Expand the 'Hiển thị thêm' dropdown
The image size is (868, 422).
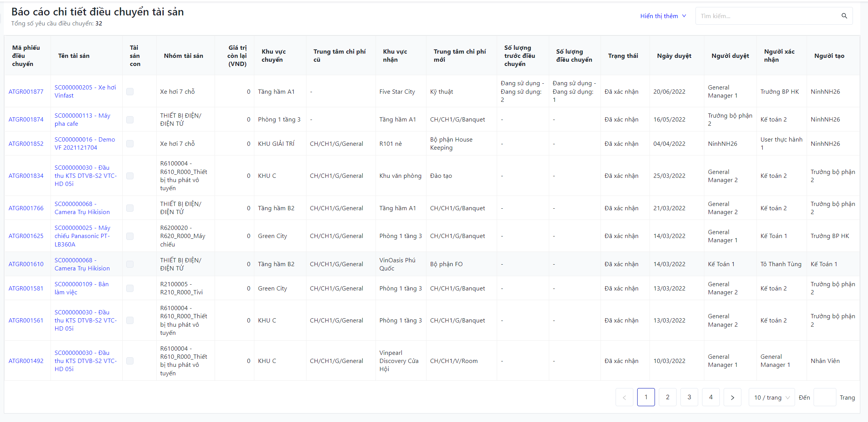(663, 16)
